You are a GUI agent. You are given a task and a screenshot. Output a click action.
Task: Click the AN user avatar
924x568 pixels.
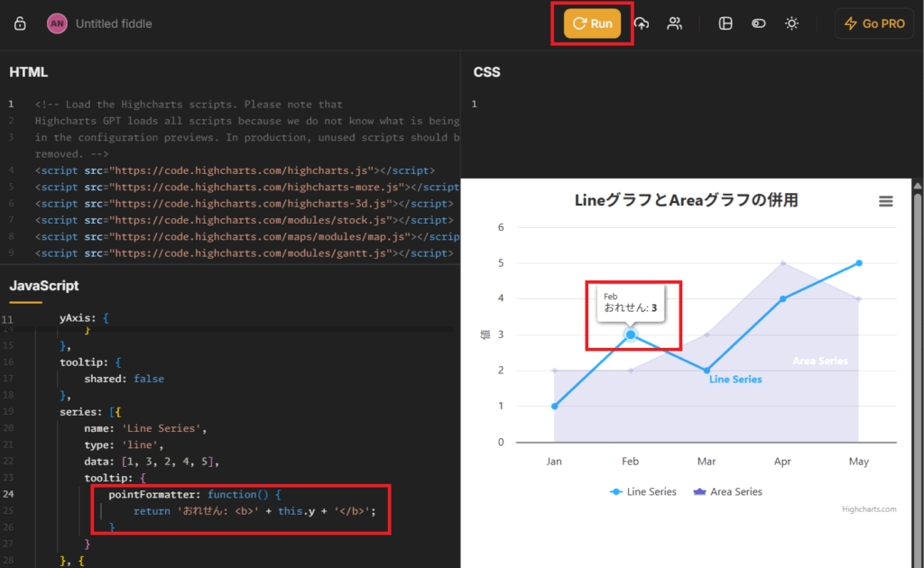coord(57,23)
